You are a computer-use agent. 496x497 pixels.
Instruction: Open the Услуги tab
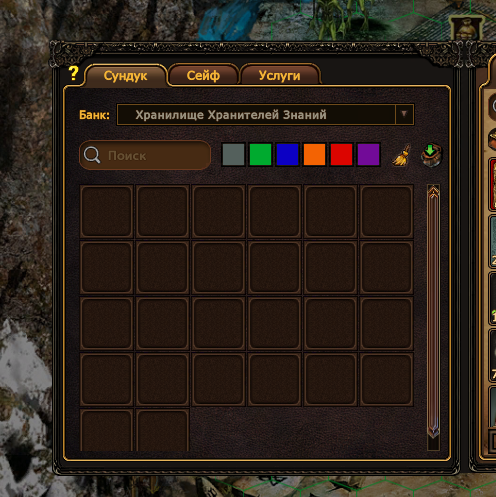(280, 76)
